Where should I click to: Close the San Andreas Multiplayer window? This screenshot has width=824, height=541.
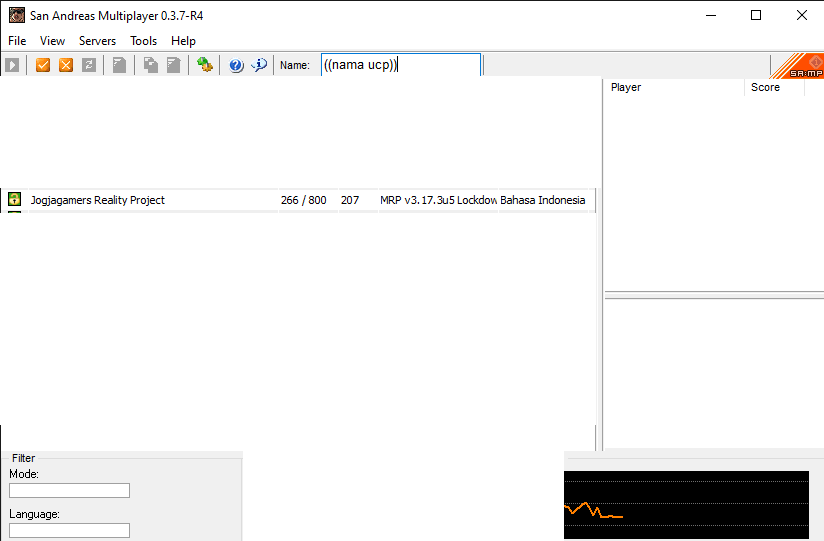pyautogui.click(x=801, y=15)
